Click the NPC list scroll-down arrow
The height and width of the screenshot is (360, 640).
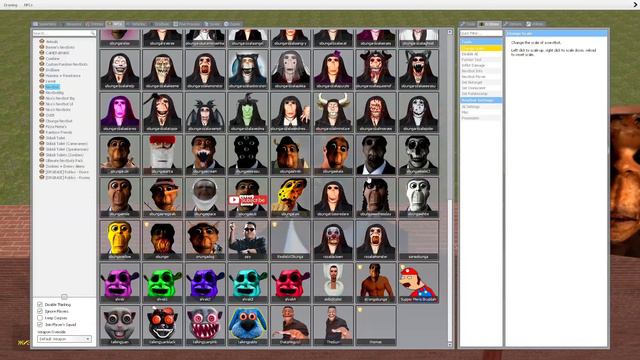pos(450,345)
